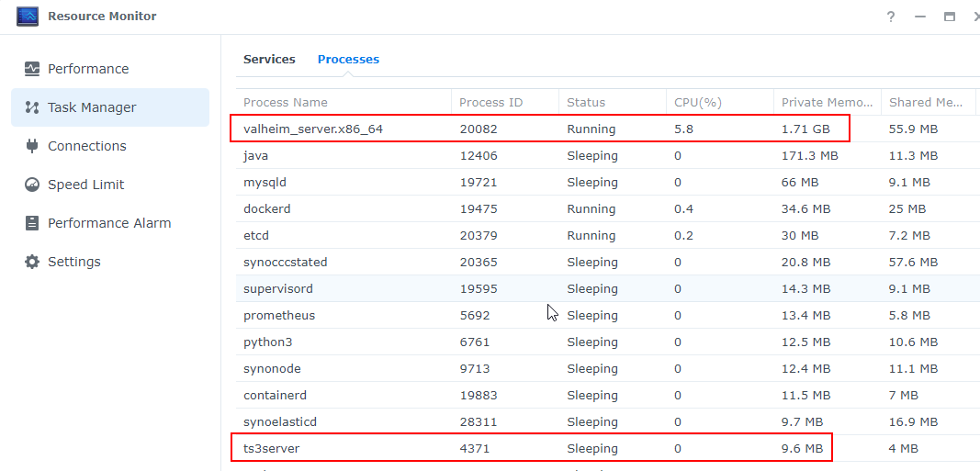Click the 5.8 CPU value
This screenshot has height=471, width=980.
coord(683,129)
